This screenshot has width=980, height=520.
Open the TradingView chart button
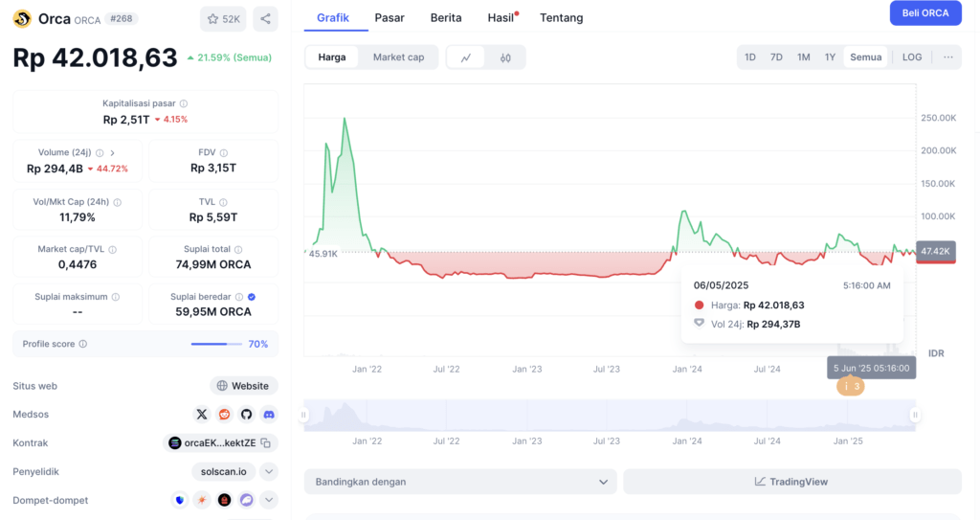point(792,482)
